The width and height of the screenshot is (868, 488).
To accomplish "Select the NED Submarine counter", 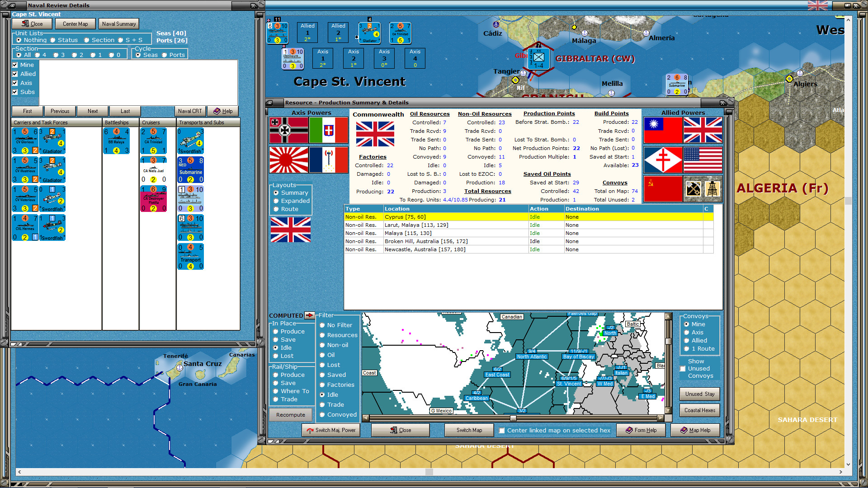I will (x=190, y=170).
